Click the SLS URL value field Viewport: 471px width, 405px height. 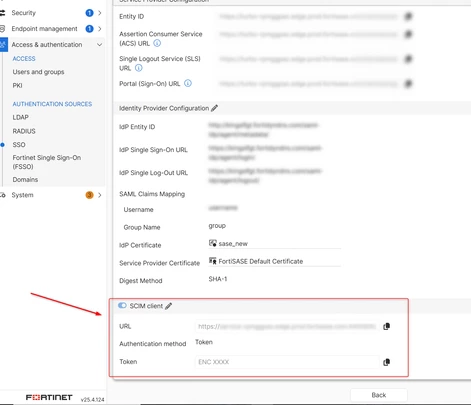point(308,59)
